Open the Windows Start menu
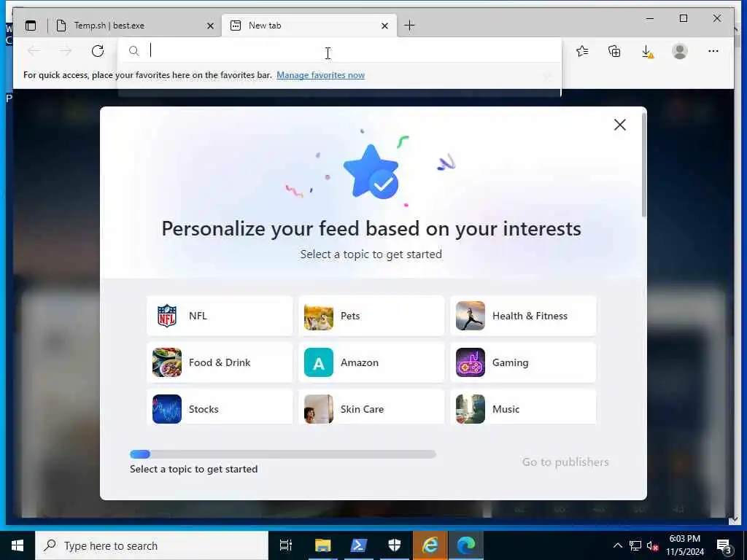Screen dimensions: 747x560 click(x=18, y=545)
